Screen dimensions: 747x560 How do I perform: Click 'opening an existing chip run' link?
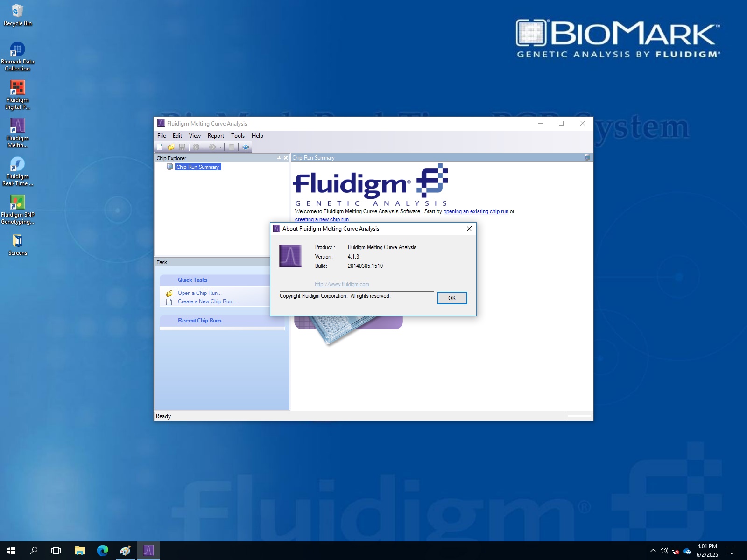[476, 211]
